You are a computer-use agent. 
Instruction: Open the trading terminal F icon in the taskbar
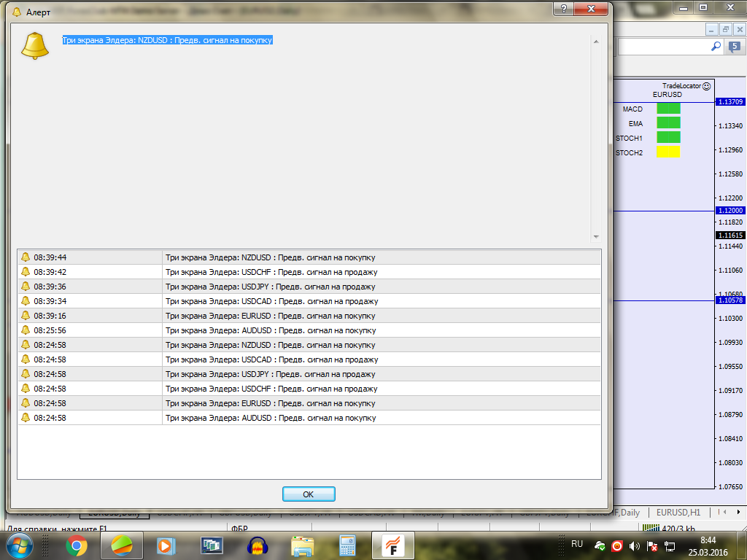[x=393, y=545]
